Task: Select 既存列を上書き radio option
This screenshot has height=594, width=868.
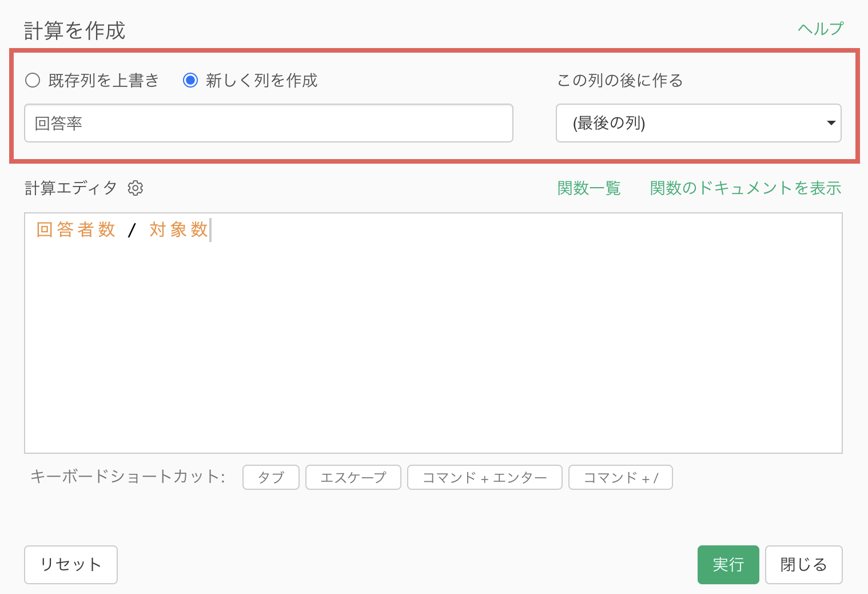Action: pyautogui.click(x=33, y=80)
